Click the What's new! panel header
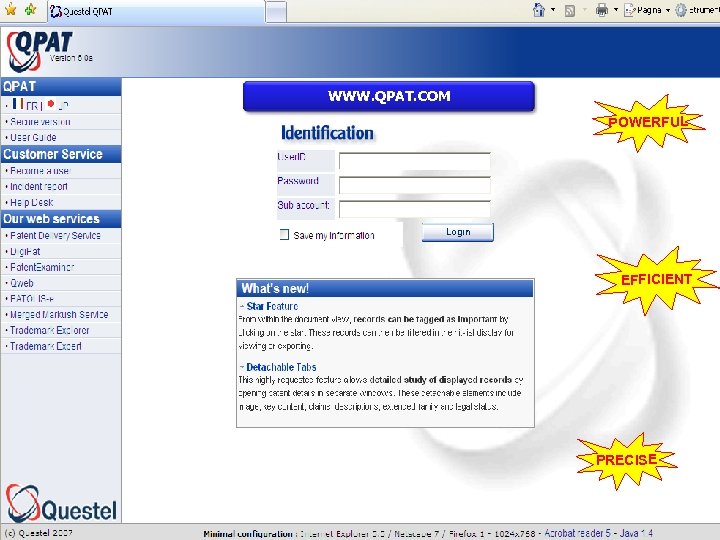Image resolution: width=720 pixels, height=540 pixels. (x=385, y=288)
